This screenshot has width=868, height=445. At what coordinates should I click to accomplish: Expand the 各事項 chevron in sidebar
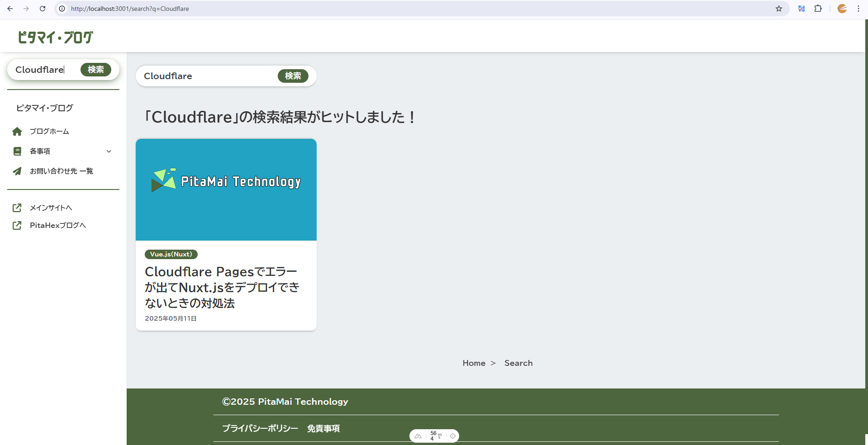coord(109,151)
